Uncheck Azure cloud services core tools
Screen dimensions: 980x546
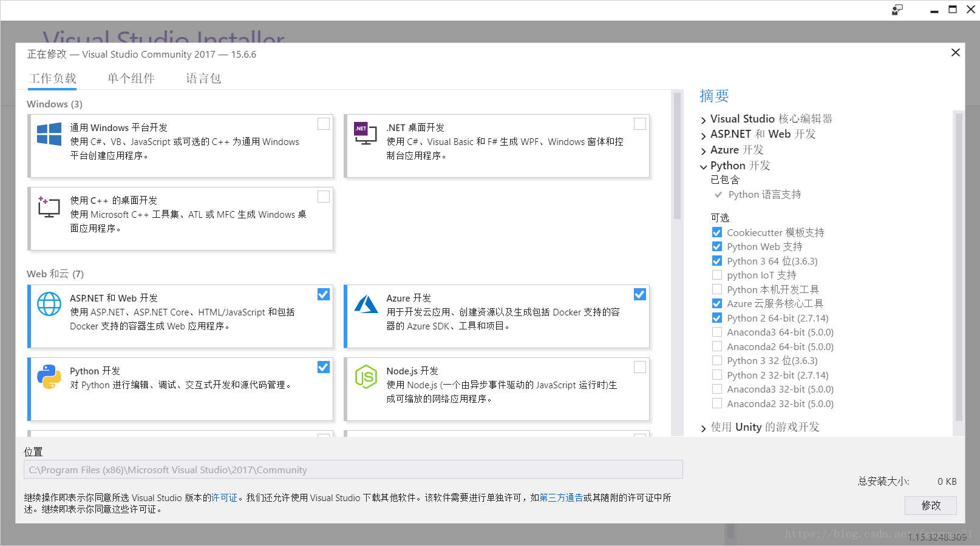pos(717,303)
